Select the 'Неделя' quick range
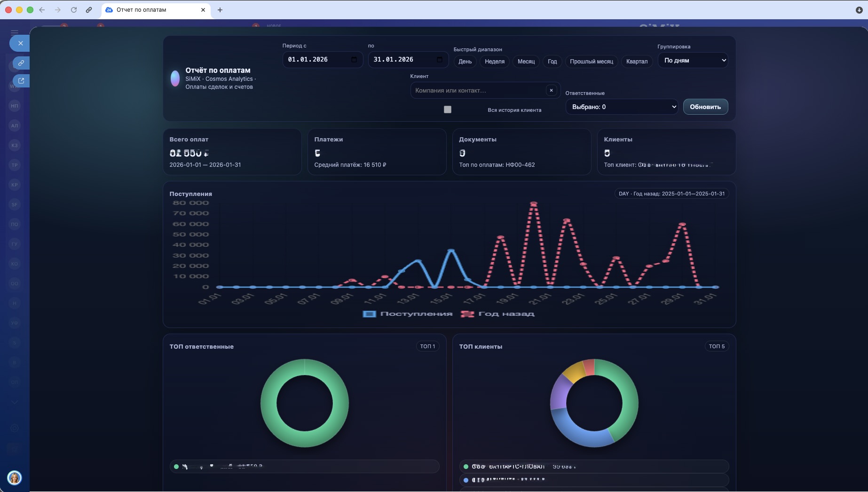This screenshot has height=492, width=868. 494,62
